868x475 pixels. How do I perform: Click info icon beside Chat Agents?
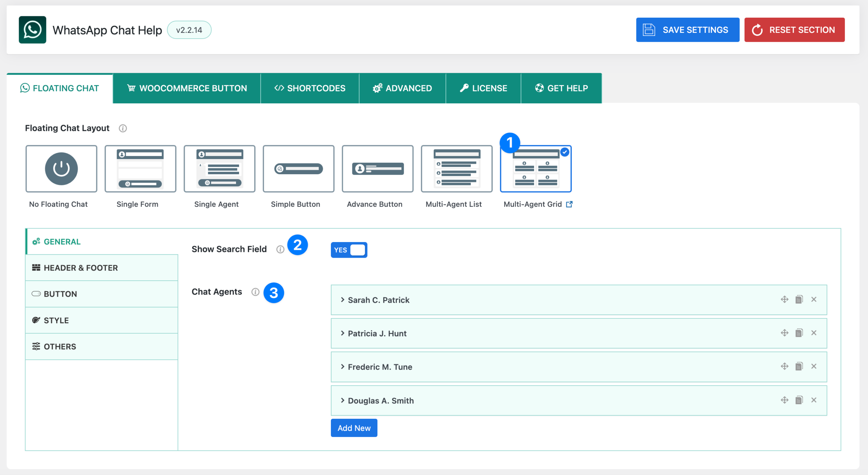tap(255, 292)
